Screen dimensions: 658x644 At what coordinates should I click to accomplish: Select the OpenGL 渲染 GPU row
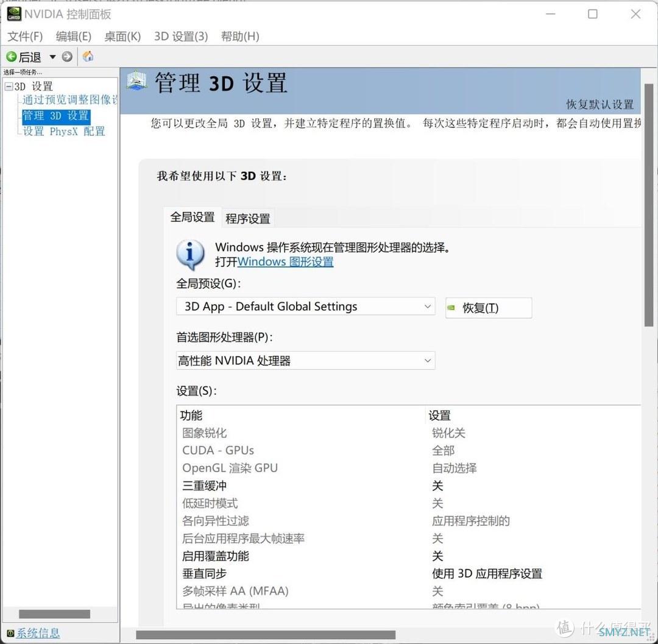pos(409,468)
